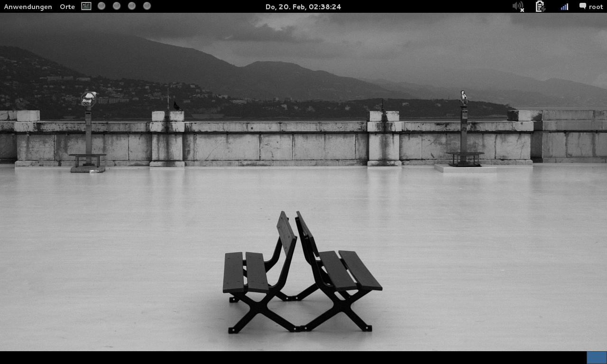Click the fourth gray circle launcher icon
This screenshot has width=607, height=364.
pos(147,6)
